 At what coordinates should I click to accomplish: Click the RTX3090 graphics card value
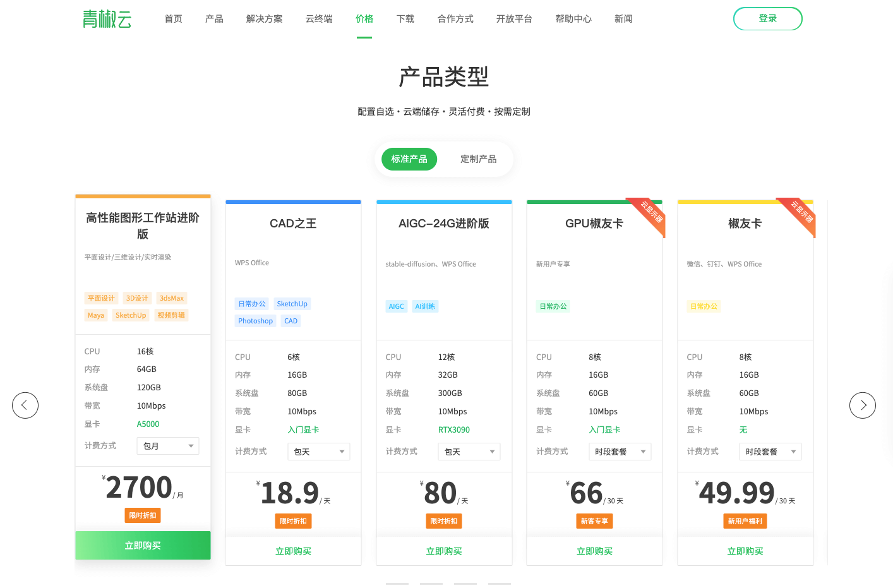click(454, 430)
